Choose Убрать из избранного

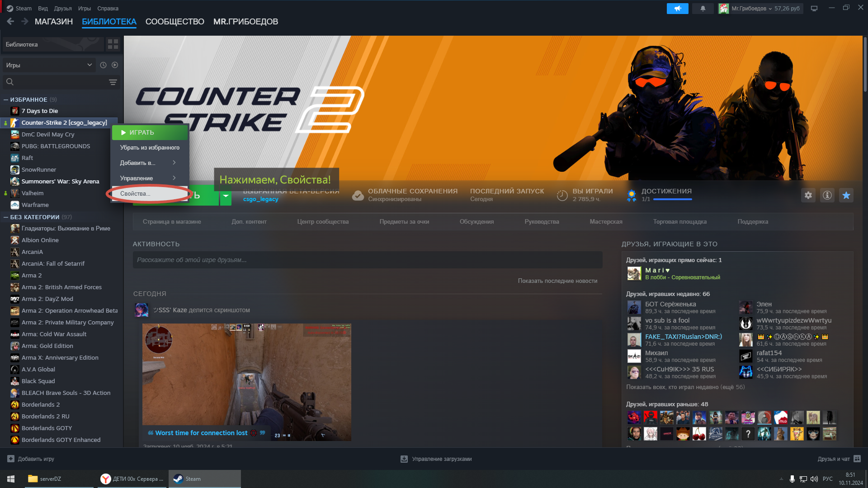(x=150, y=147)
